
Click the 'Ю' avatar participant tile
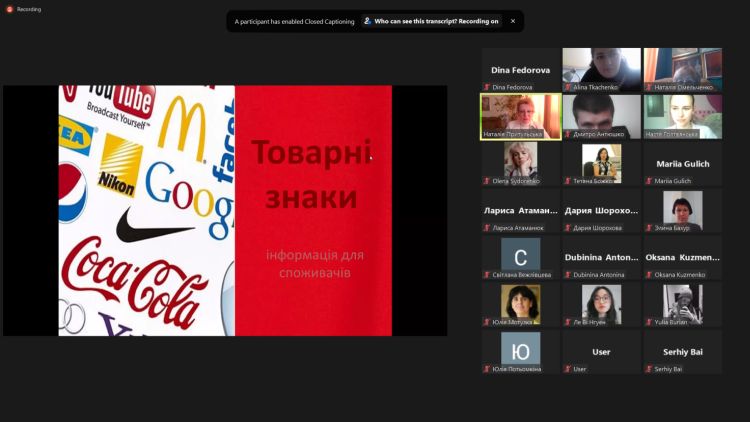pos(520,351)
